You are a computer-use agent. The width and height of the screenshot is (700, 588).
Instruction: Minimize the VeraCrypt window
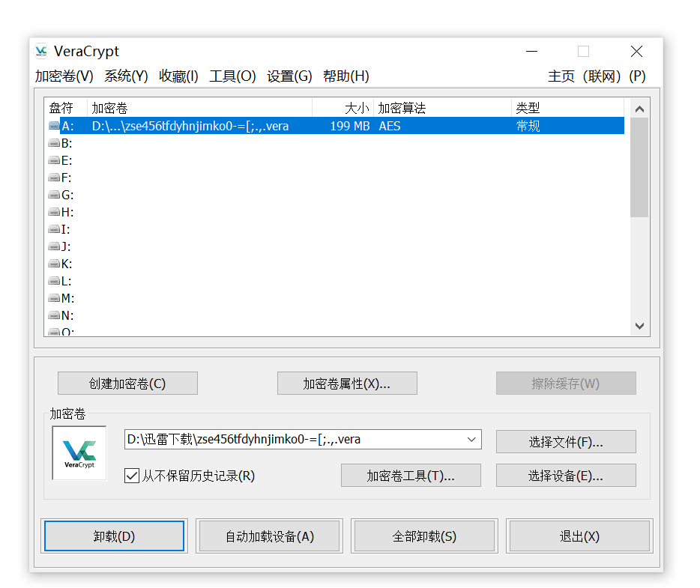tap(531, 51)
